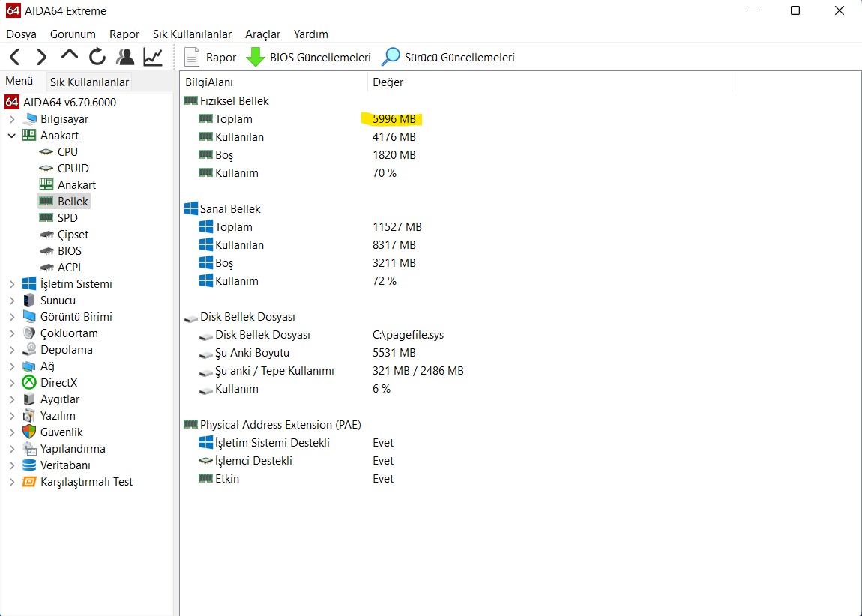
Task: Expand the Bilgisayar tree node
Action: coord(12,118)
